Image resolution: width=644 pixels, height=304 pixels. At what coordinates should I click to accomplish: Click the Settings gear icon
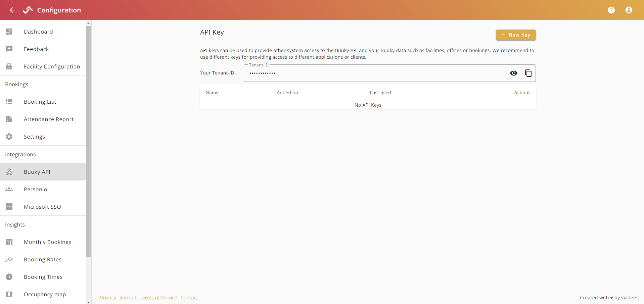coord(9,137)
